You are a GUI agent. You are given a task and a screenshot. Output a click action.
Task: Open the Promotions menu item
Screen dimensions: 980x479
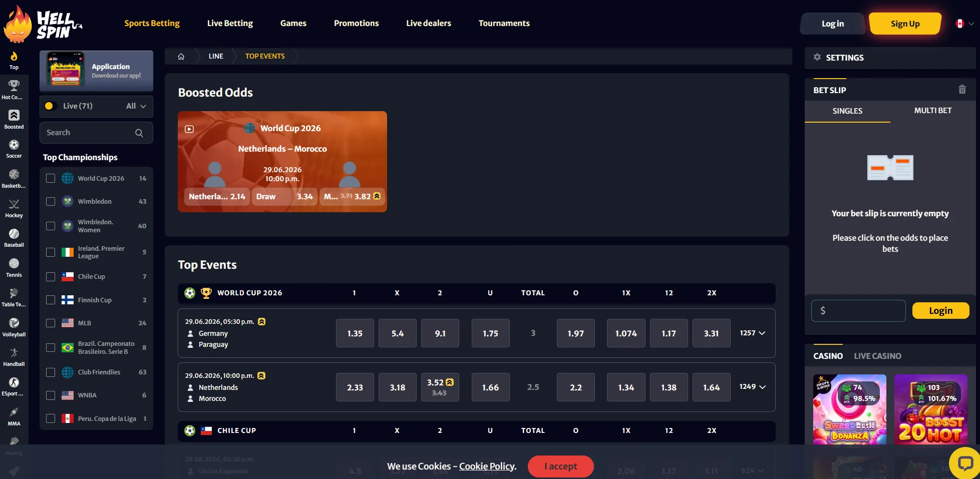click(x=356, y=23)
